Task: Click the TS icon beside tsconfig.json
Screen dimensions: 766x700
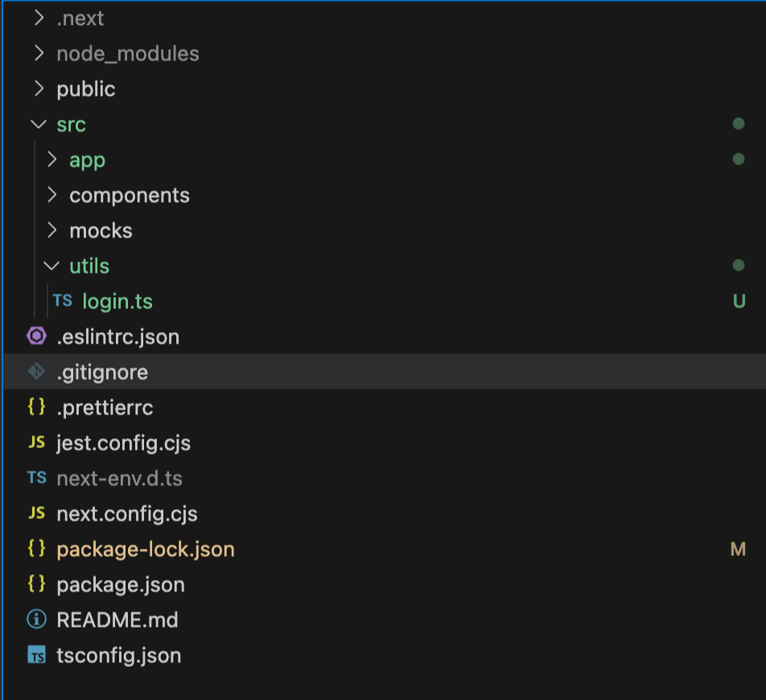Action: pyautogui.click(x=37, y=655)
